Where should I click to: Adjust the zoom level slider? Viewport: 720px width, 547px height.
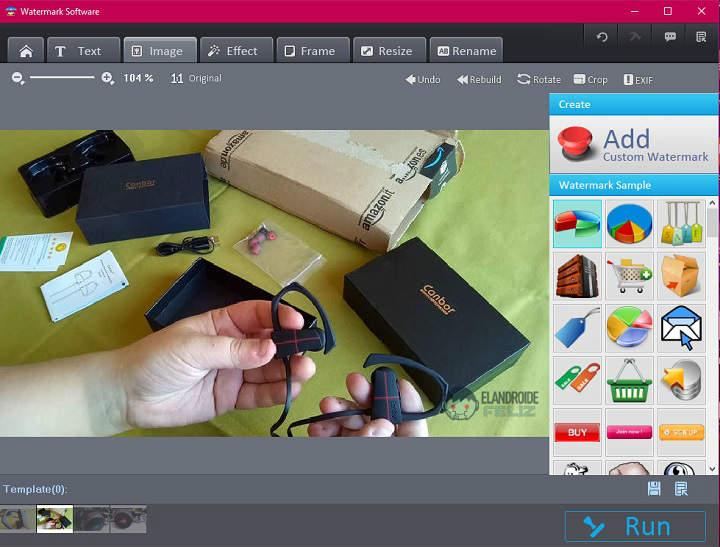point(62,78)
